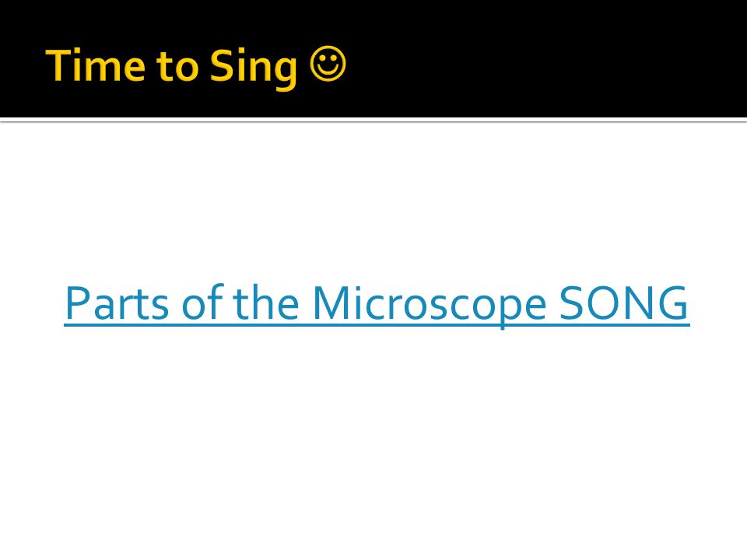The image size is (747, 560).
Task: Click the word Sing in the title
Action: pyautogui.click(x=254, y=68)
